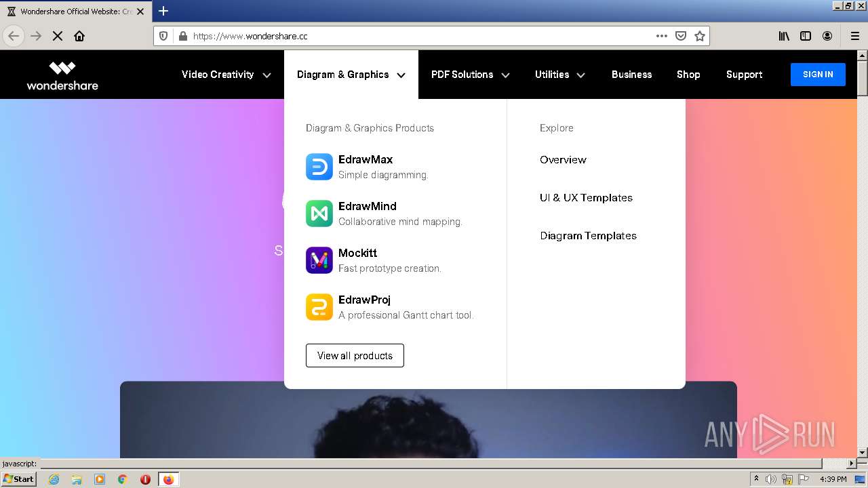868x488 pixels.
Task: Open page actions three-dot menu
Action: coord(662,36)
